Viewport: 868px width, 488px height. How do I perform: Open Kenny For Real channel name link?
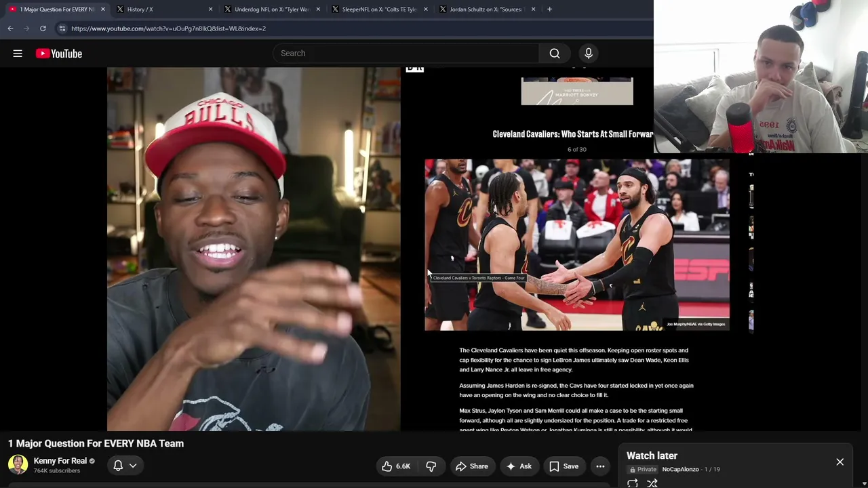click(60, 461)
